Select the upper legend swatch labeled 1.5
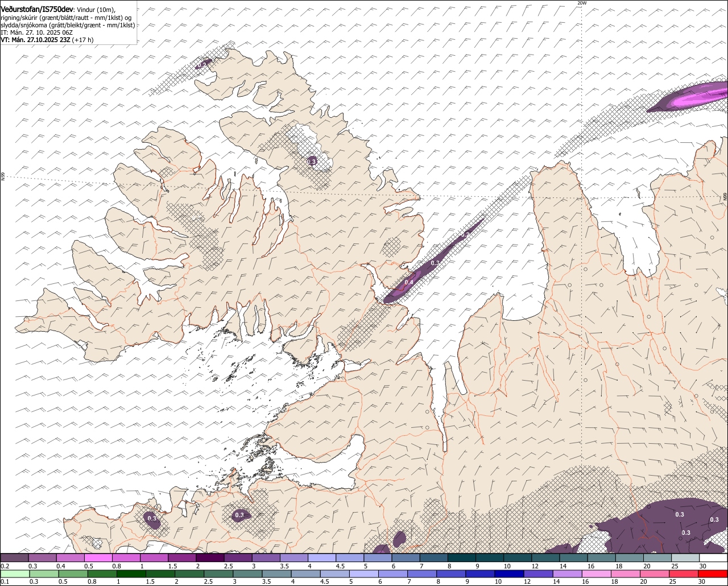This screenshot has width=728, height=586. click(x=182, y=558)
